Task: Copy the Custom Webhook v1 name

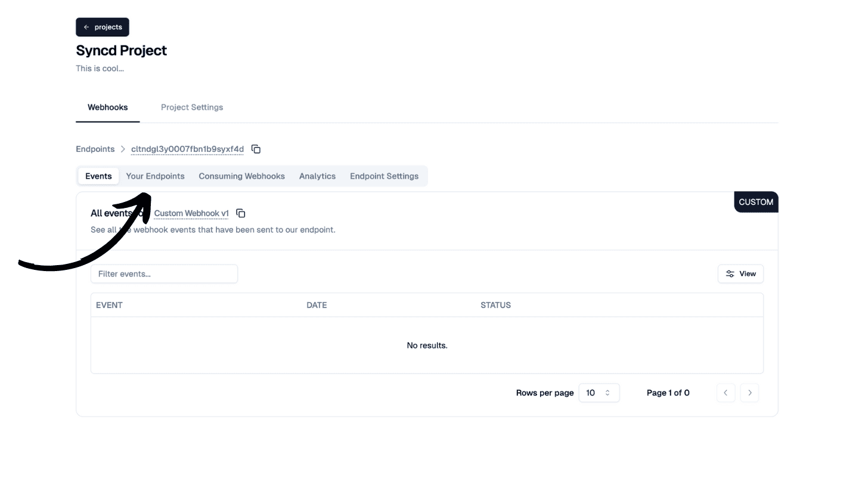Action: 241,213
